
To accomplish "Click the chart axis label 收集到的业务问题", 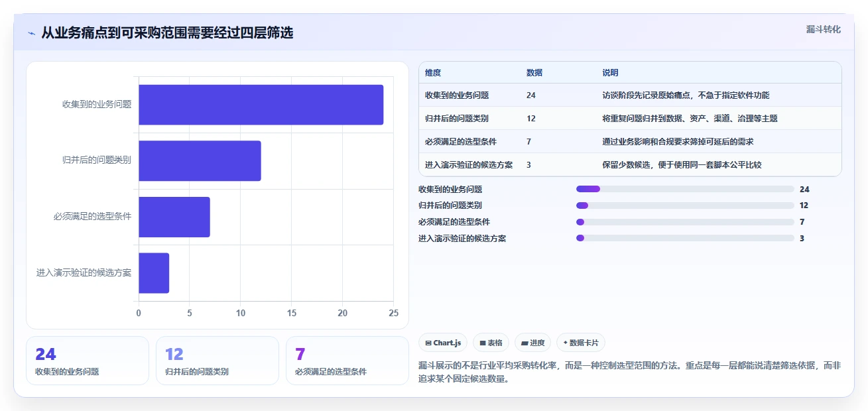I will (x=97, y=104).
